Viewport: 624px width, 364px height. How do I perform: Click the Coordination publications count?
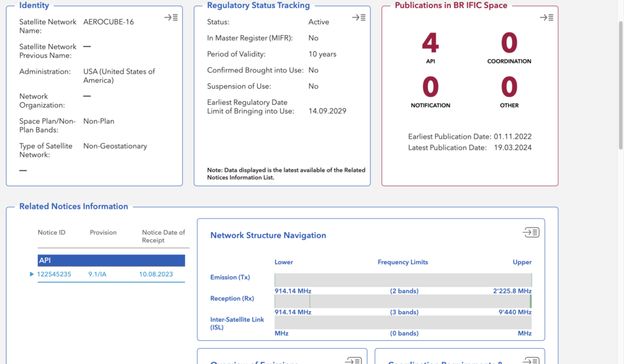[509, 43]
